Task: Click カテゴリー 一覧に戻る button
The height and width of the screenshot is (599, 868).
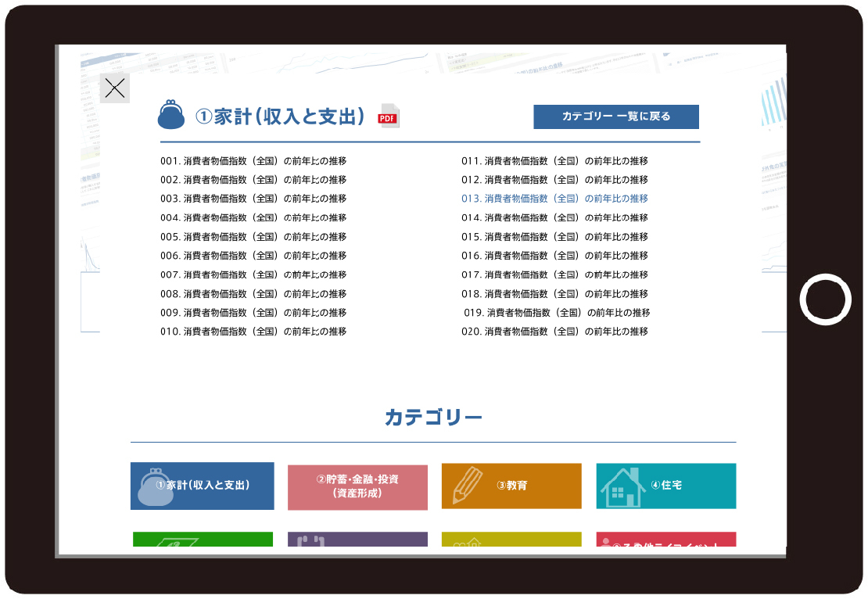Action: click(x=615, y=117)
